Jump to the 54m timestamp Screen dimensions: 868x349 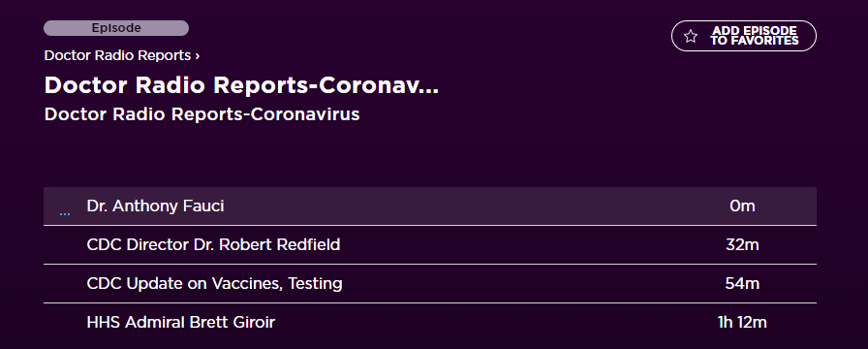point(742,284)
